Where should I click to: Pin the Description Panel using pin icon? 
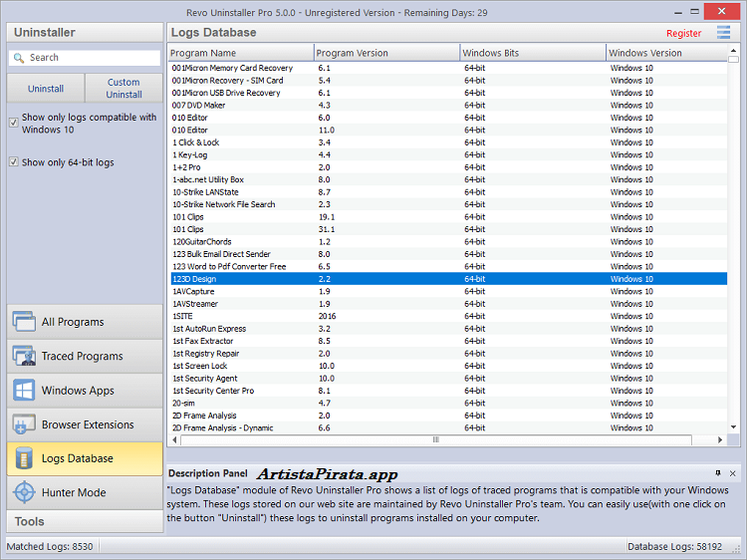[x=718, y=473]
